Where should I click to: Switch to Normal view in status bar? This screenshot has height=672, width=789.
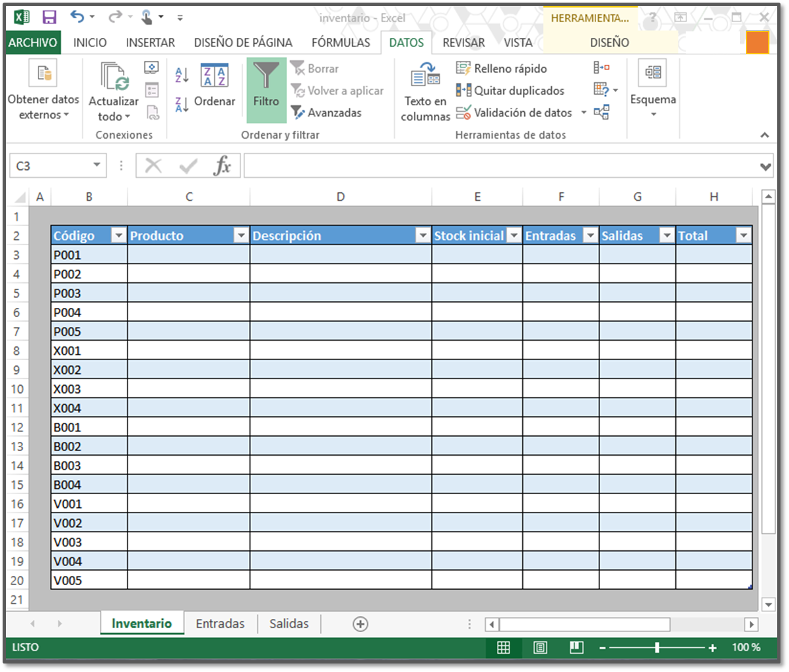click(x=503, y=647)
